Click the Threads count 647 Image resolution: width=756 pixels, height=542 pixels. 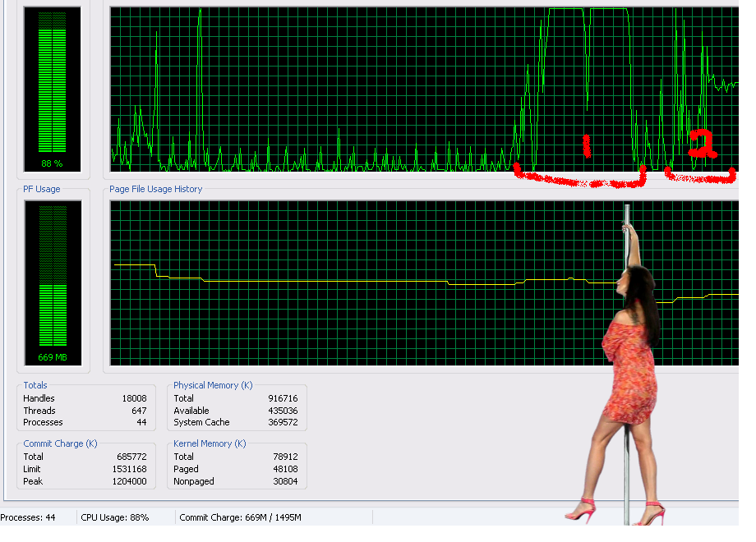(x=139, y=411)
